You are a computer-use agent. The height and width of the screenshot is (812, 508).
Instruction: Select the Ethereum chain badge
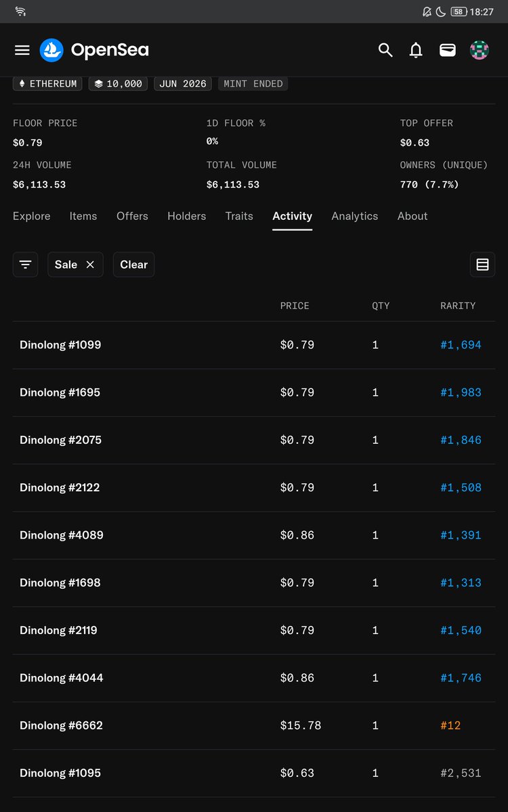coord(47,84)
